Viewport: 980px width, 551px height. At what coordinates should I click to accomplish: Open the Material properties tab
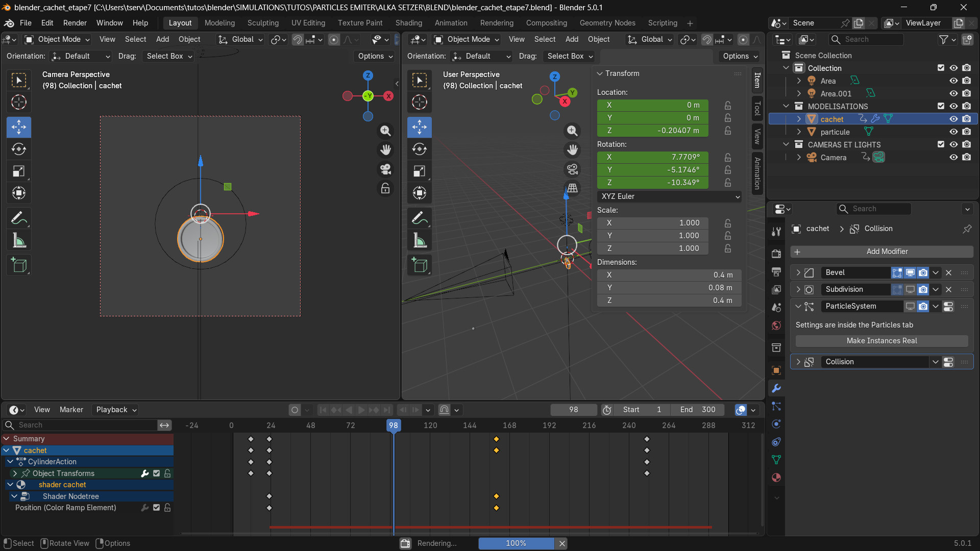point(776,478)
